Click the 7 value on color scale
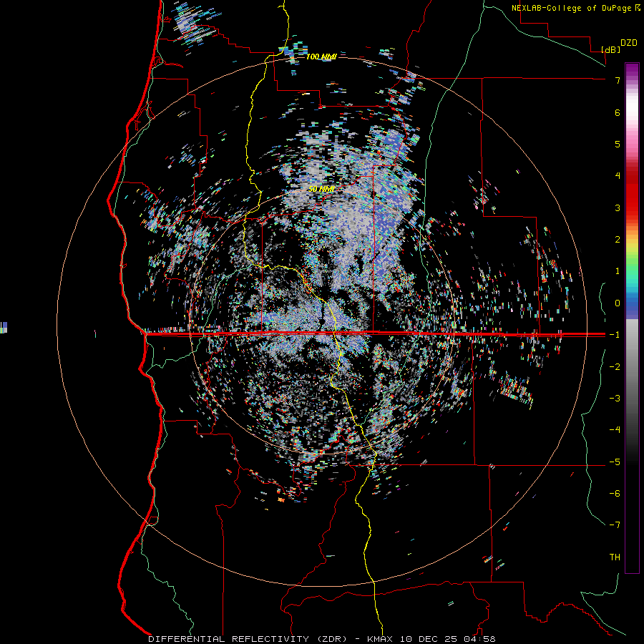 618,80
